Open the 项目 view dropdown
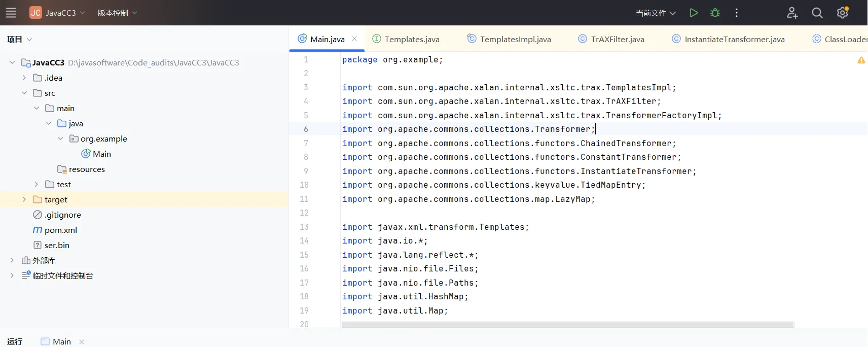 pos(20,39)
